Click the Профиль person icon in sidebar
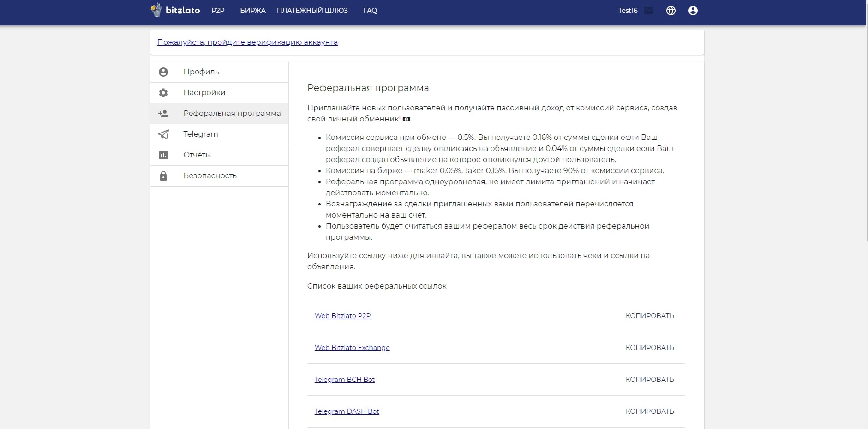This screenshot has width=868, height=429. point(163,72)
